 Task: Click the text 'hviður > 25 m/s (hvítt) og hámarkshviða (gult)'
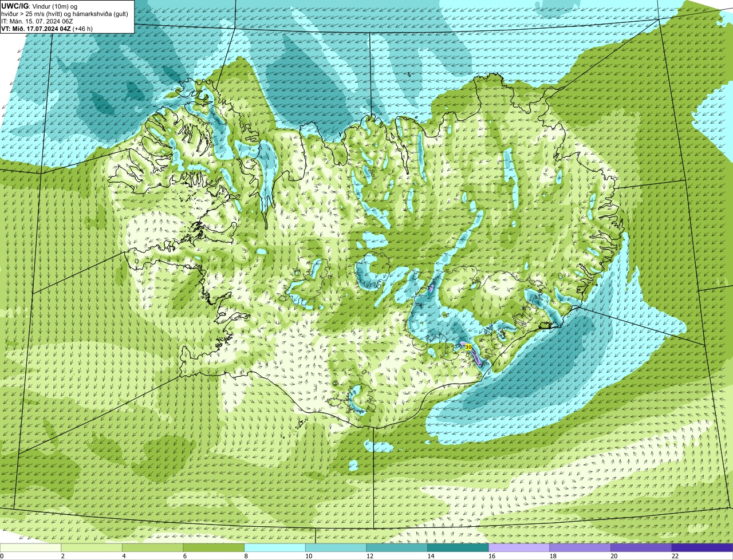click(x=65, y=13)
